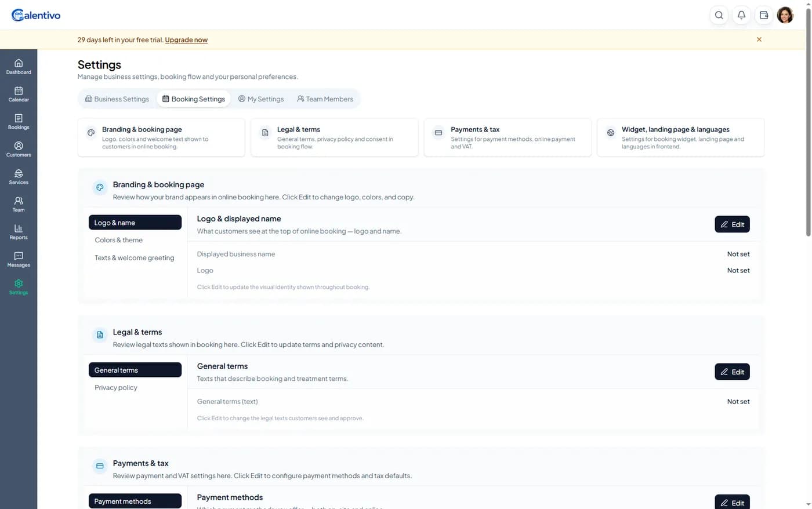This screenshot has width=812, height=509.
Task: Dismiss the free trial banner
Action: click(x=759, y=39)
